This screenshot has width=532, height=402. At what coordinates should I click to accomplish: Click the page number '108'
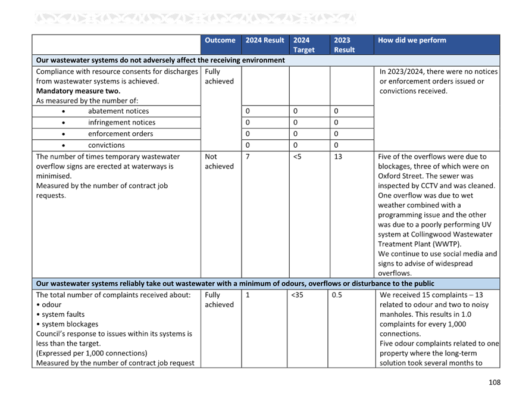tap(495, 382)
